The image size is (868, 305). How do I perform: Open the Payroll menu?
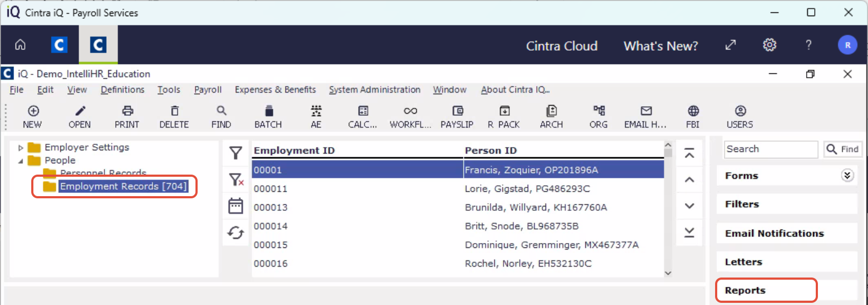tap(208, 89)
